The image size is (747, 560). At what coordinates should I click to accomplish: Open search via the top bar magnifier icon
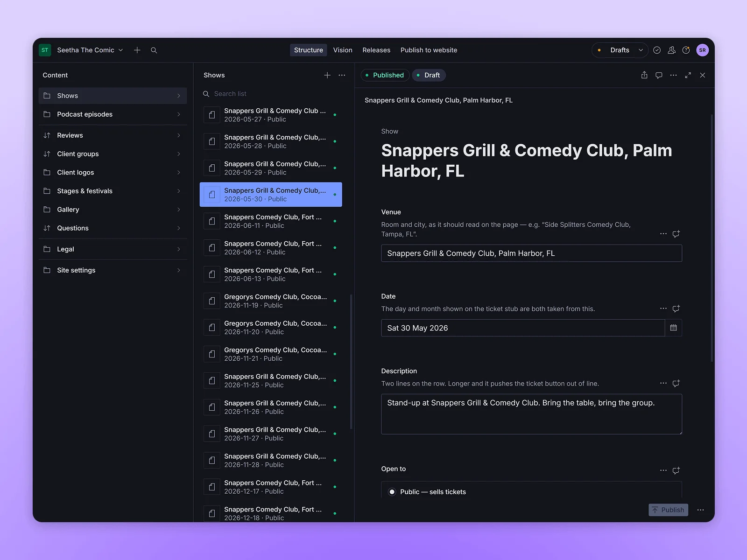coord(154,50)
